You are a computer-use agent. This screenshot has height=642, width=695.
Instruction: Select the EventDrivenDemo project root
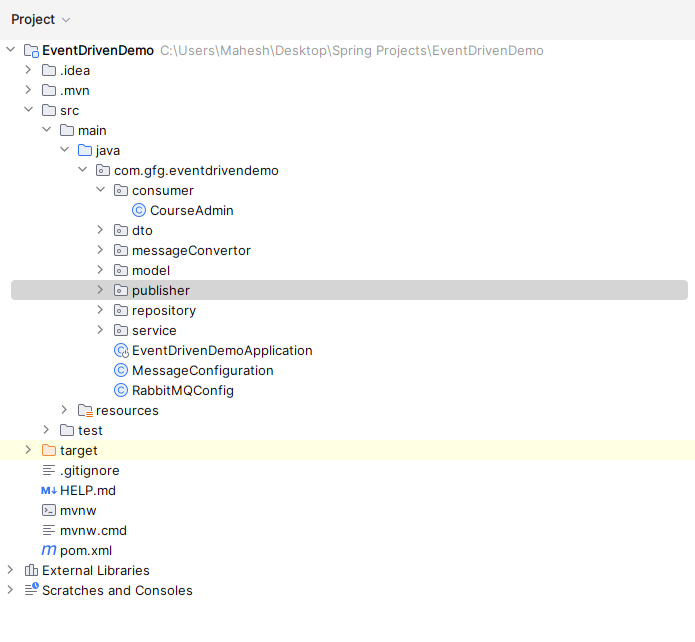pyautogui.click(x=98, y=50)
